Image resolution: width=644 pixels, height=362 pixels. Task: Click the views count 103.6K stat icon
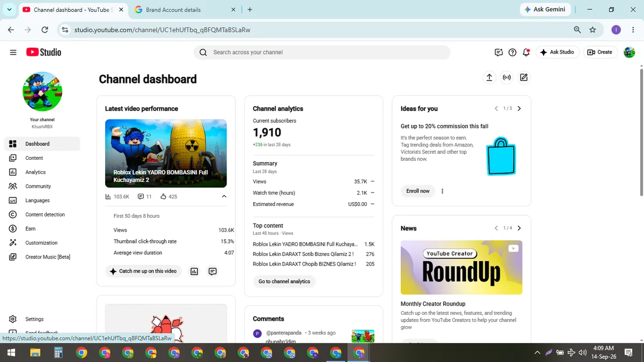(x=117, y=197)
